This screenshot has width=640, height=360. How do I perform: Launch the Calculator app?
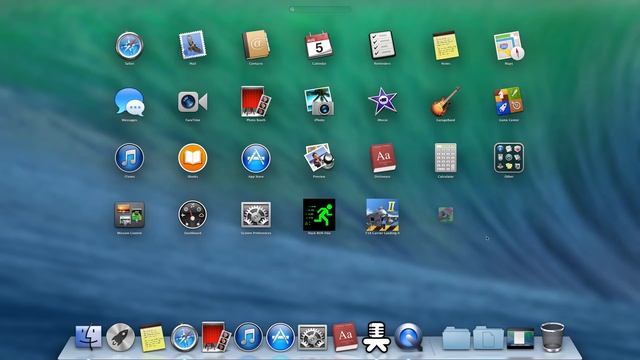[x=445, y=158]
